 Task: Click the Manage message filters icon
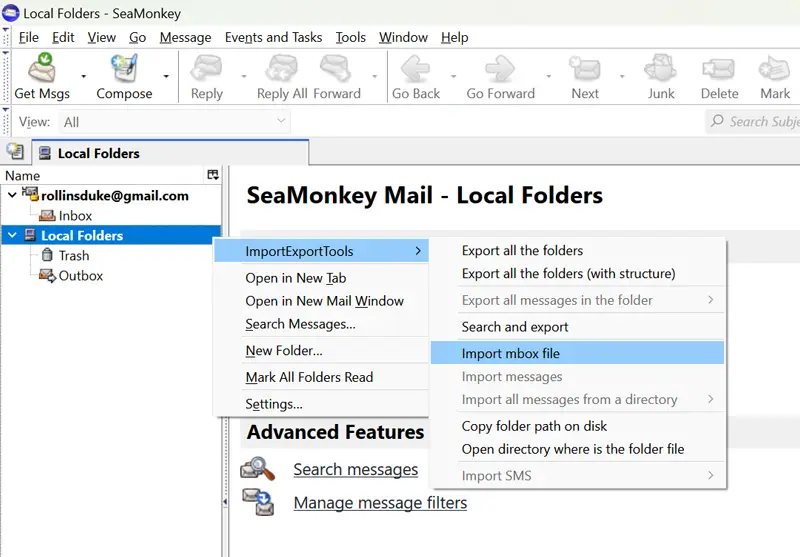[258, 502]
